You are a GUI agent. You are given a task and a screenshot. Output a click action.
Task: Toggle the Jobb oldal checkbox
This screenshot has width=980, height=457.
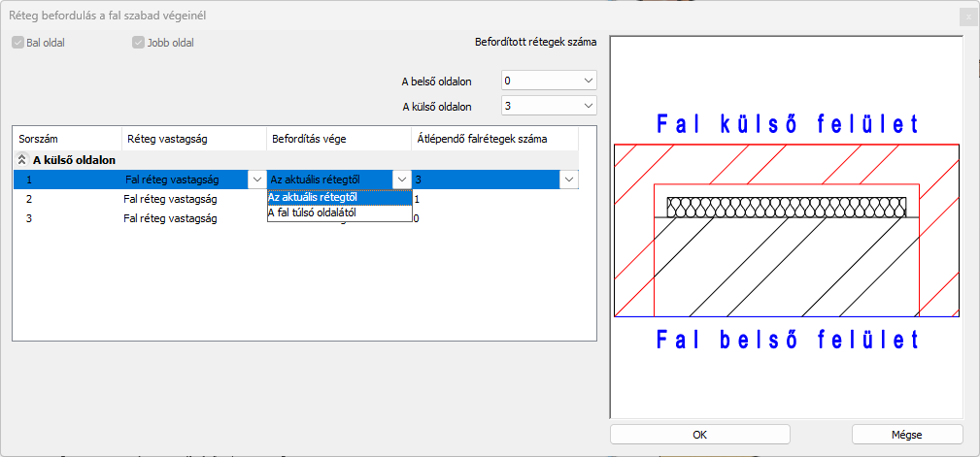click(x=138, y=43)
